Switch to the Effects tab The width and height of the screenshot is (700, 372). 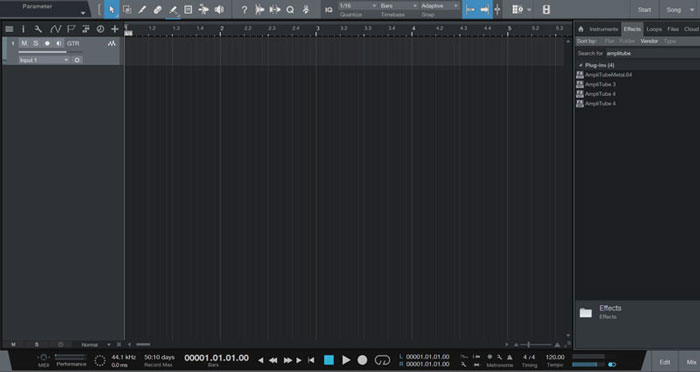632,29
